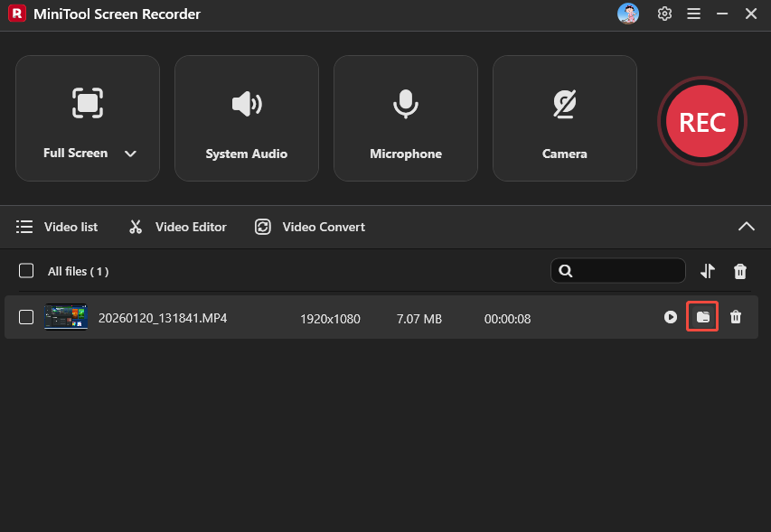Select the System Audio recording source

tap(246, 118)
